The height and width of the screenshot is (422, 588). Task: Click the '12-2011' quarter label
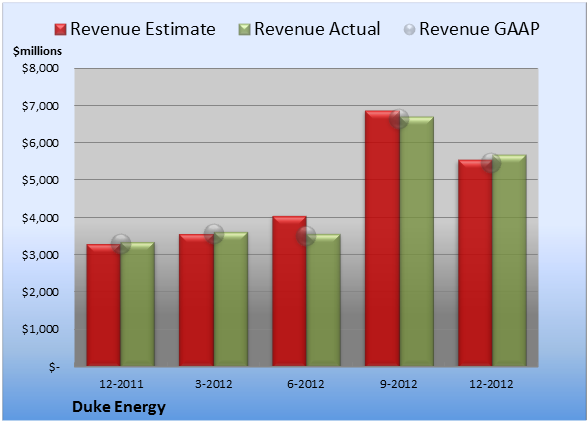121,384
